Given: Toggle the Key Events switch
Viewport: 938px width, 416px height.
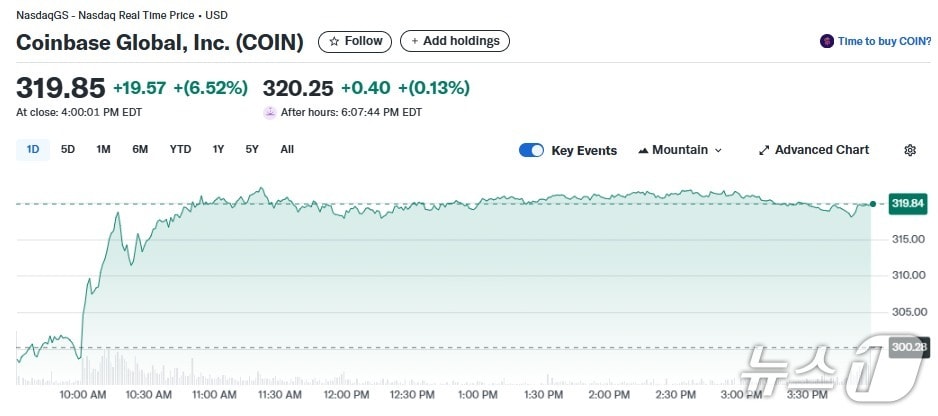Looking at the screenshot, I should point(531,150).
